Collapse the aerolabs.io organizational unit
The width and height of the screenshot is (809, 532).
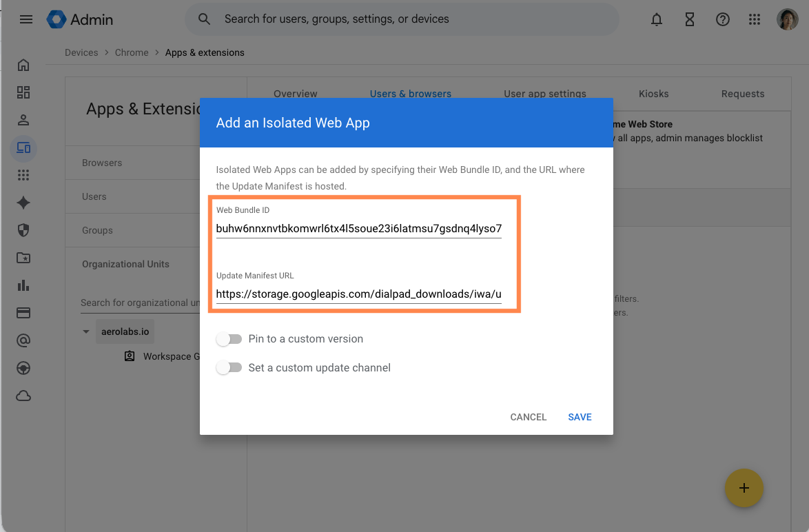[x=85, y=331]
